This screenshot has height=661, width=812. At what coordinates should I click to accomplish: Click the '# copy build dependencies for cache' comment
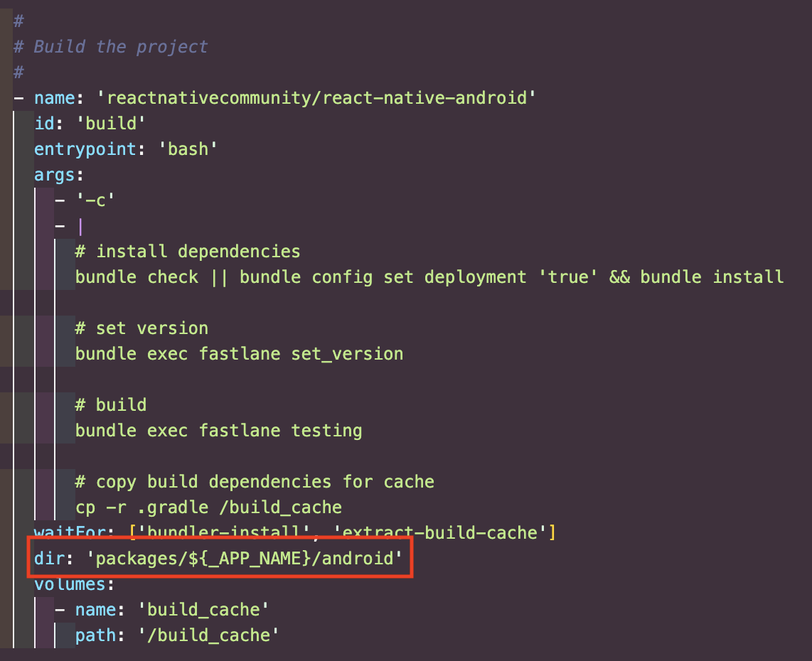point(255,481)
